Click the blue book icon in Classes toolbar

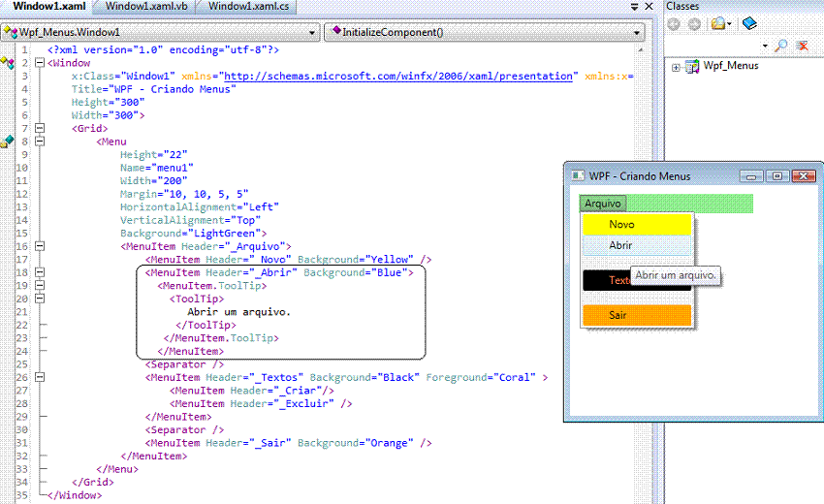(x=749, y=24)
